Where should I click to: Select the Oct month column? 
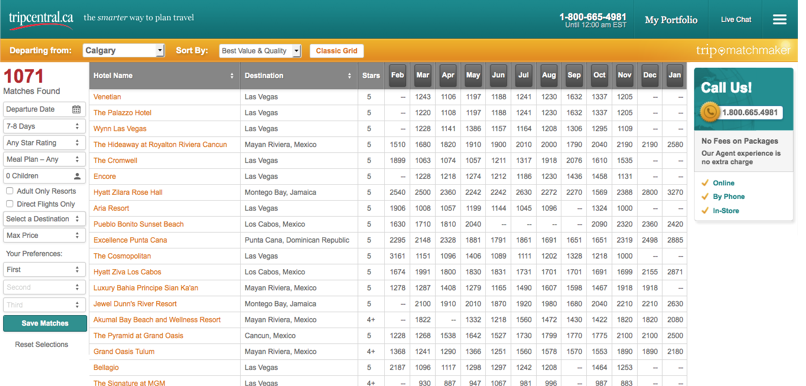click(x=599, y=75)
